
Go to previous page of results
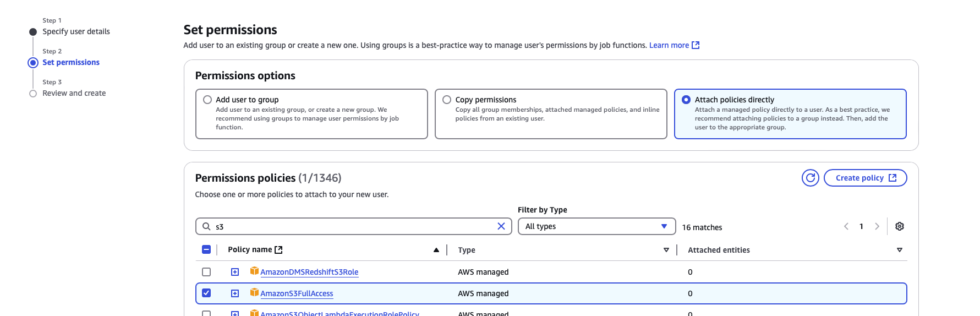(x=846, y=226)
